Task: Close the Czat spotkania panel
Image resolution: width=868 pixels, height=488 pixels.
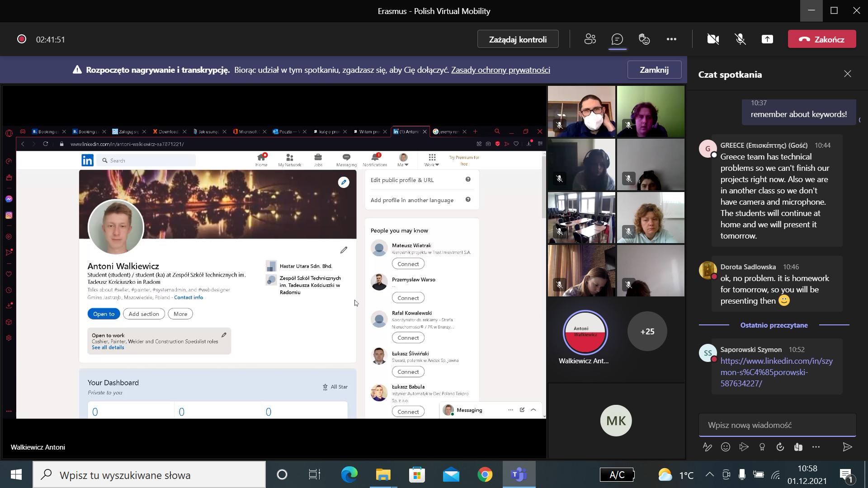Action: [847, 74]
